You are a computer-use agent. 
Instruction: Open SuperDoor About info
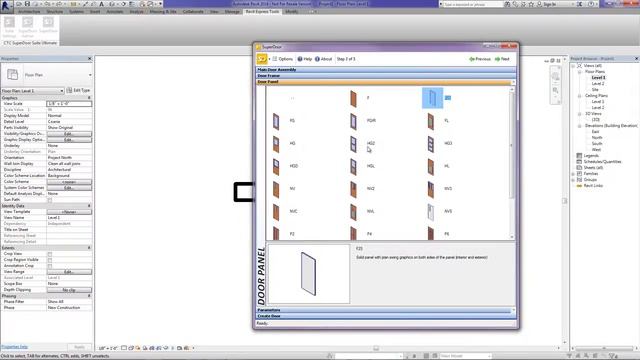323,59
